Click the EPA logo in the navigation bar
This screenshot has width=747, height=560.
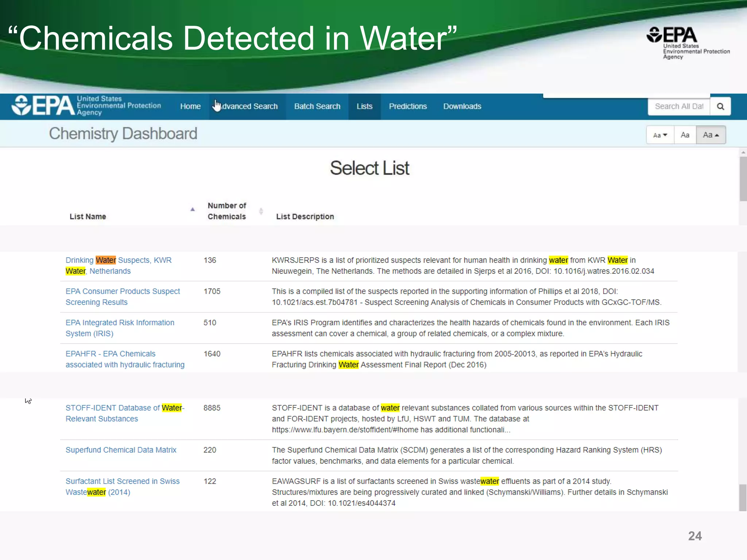(86, 106)
